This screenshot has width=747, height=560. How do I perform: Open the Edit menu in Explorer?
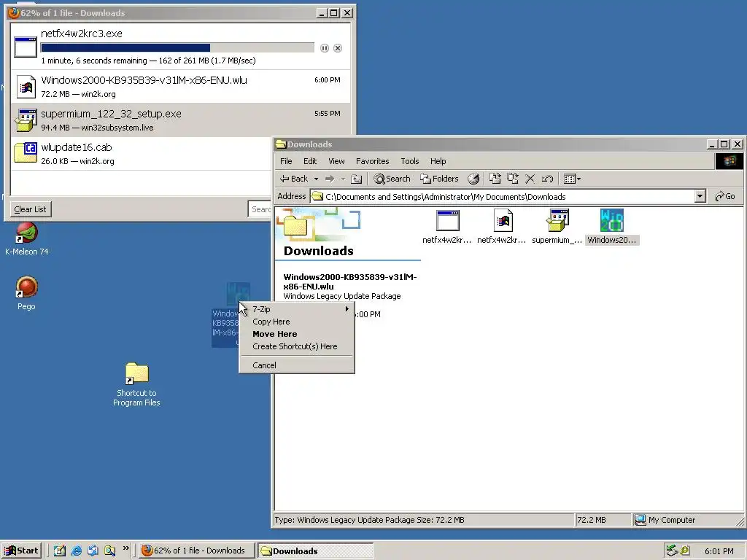[310, 161]
